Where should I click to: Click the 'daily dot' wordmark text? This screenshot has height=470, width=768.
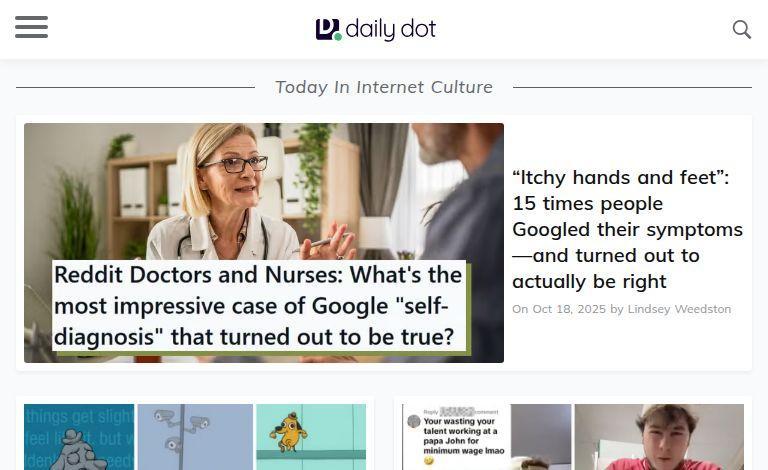click(390, 29)
